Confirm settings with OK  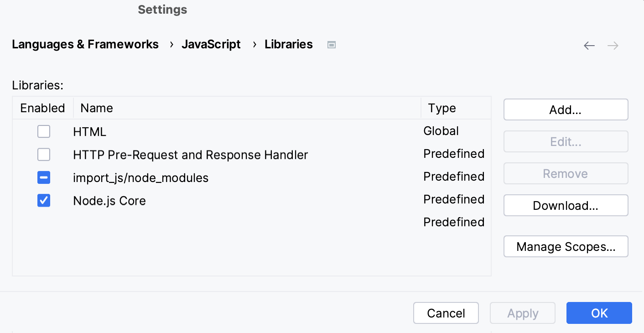[599, 313]
